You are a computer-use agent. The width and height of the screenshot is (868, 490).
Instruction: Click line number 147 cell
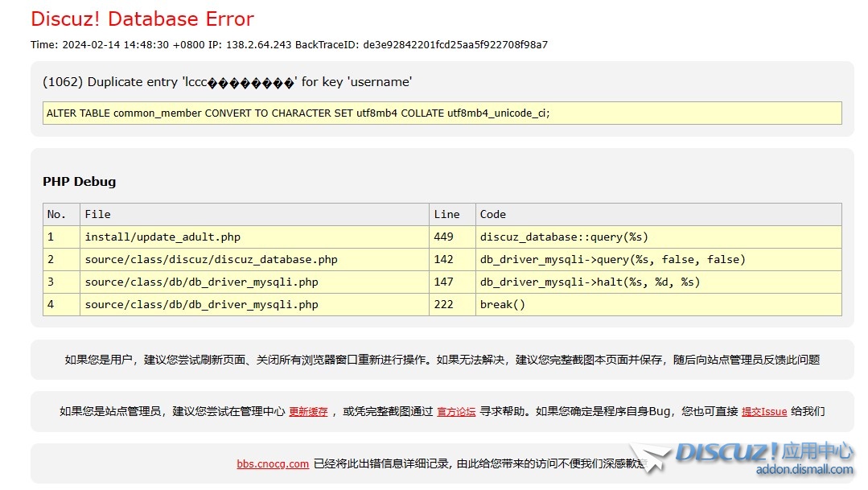click(452, 282)
